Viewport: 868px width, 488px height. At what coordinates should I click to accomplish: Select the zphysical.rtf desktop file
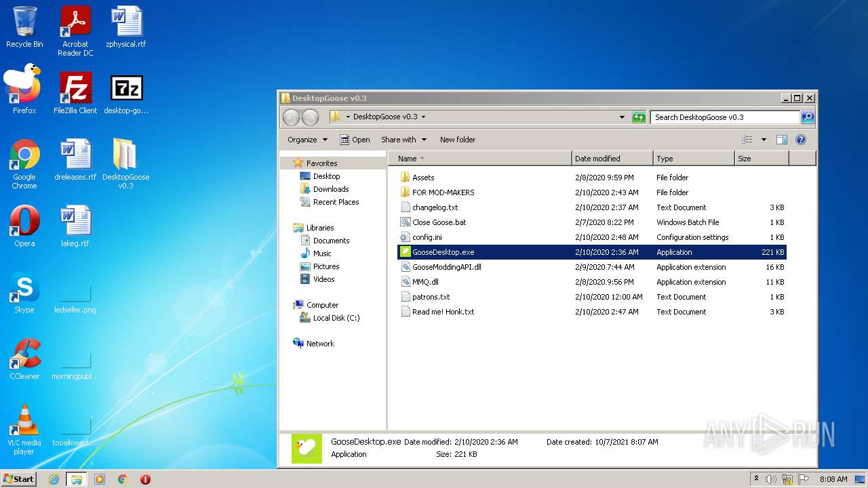[x=126, y=28]
